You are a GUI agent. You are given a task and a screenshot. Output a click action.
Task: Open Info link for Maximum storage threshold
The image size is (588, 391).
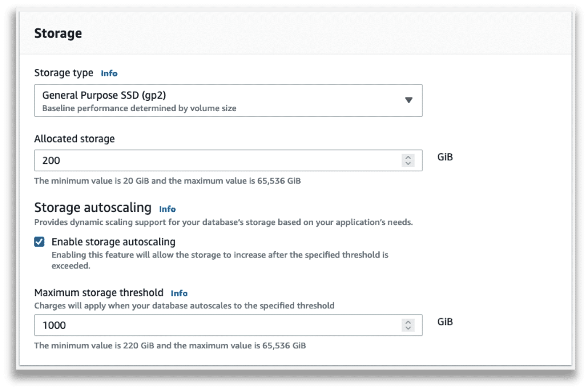point(179,293)
